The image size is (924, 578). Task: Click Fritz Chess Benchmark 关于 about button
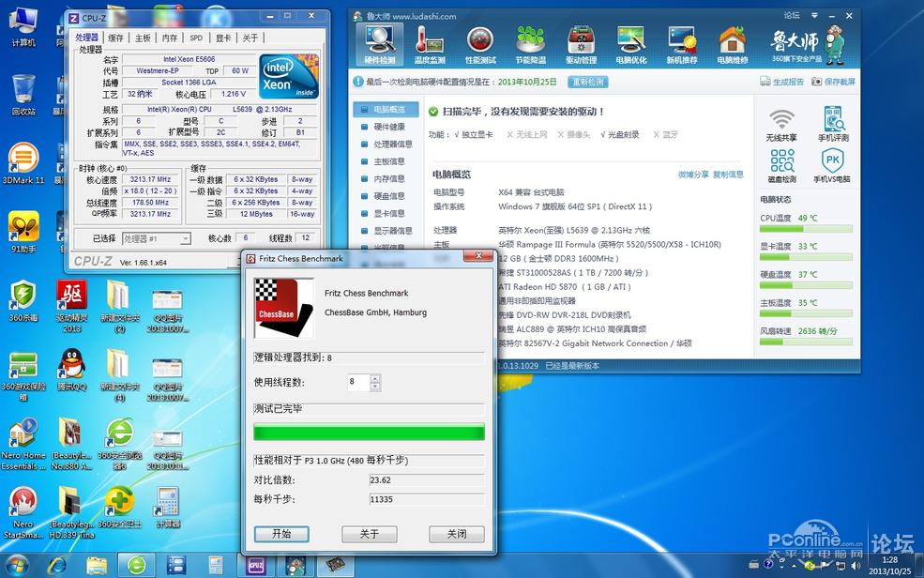pyautogui.click(x=370, y=534)
